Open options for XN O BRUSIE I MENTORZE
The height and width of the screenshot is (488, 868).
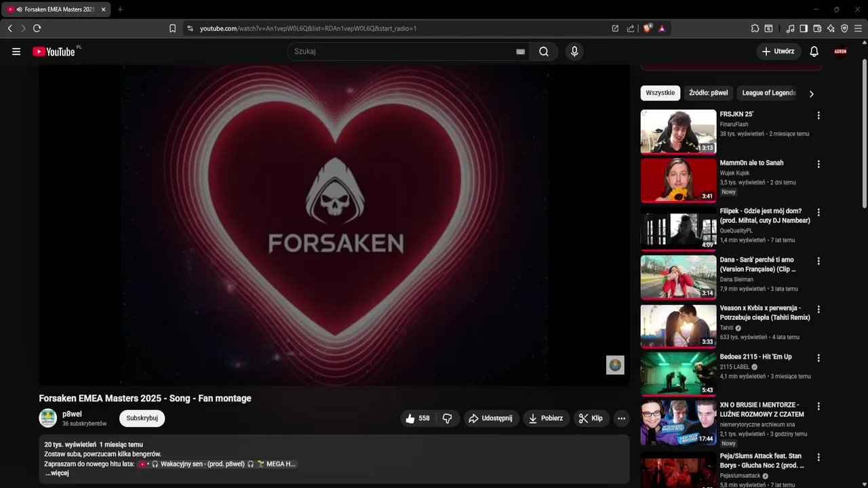pos(818,406)
